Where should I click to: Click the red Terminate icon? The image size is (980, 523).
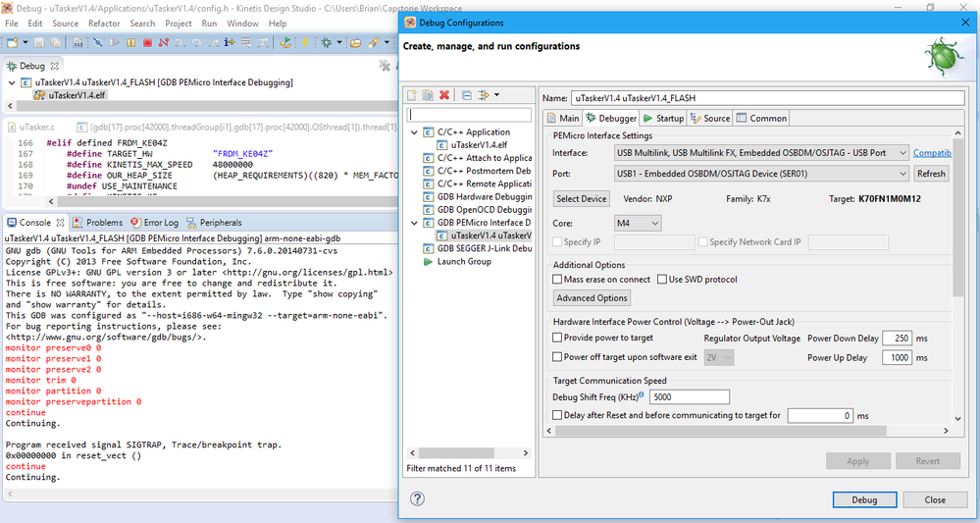[x=147, y=42]
